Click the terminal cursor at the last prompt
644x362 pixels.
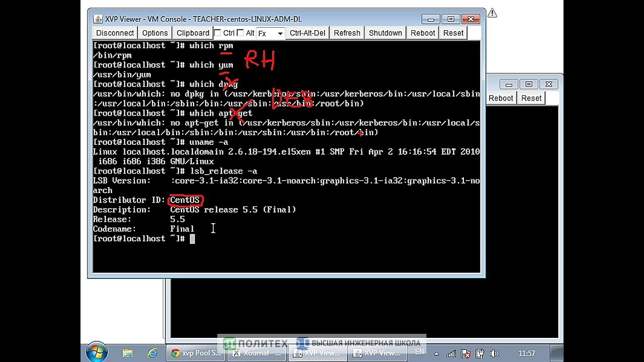pos(192,239)
